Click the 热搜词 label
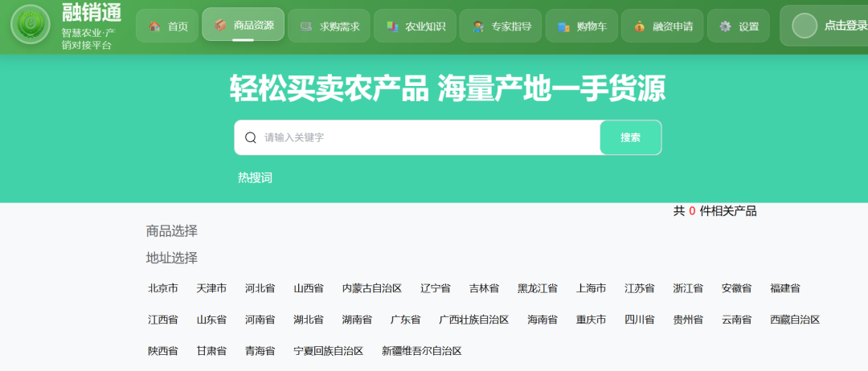 tap(256, 177)
